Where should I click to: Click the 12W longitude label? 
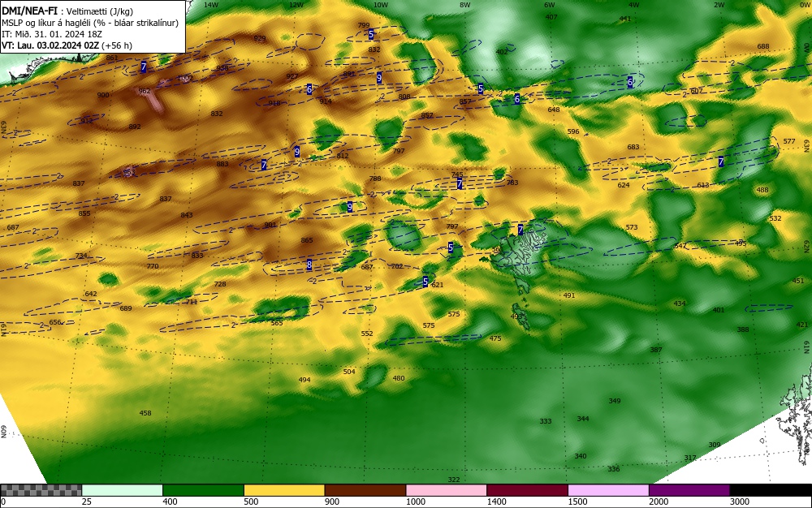click(296, 5)
